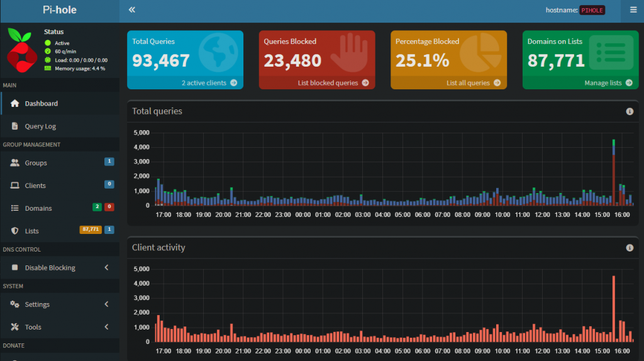Viewport: 644px width, 361px height.
Task: Go to Groups in group management
Action: (x=36, y=163)
